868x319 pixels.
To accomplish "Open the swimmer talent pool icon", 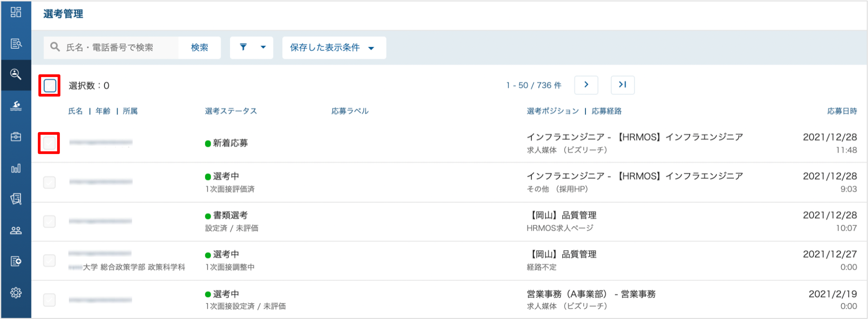I will 16,106.
